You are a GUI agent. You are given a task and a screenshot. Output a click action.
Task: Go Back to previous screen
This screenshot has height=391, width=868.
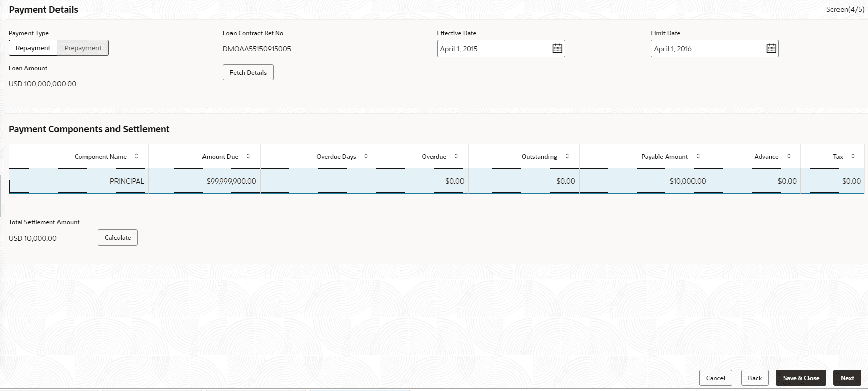(x=755, y=378)
